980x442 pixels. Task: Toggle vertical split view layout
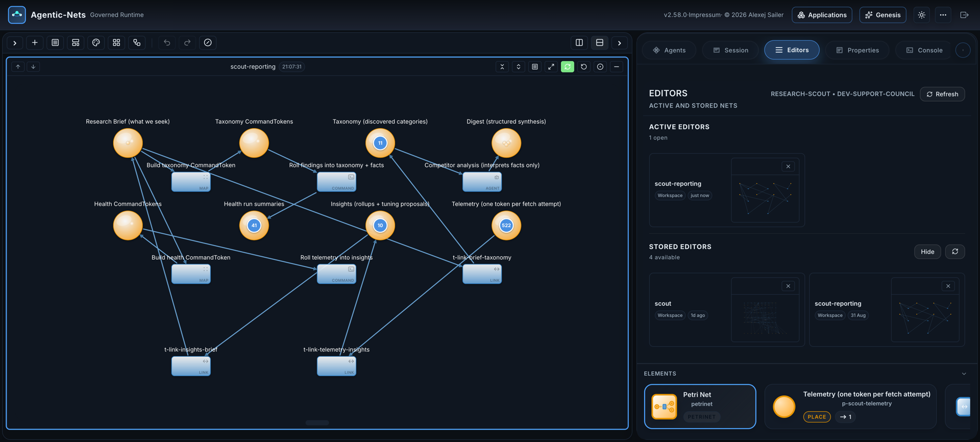point(579,43)
